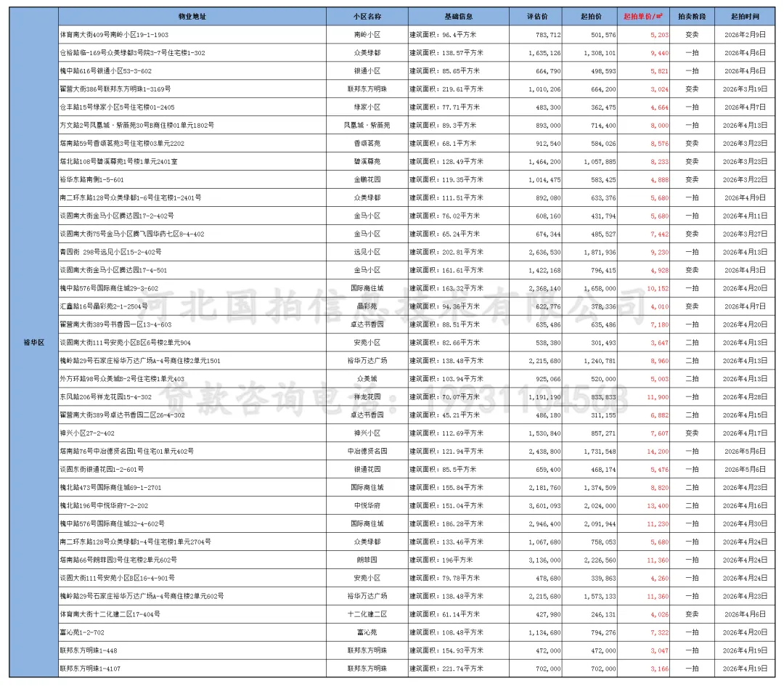Click the 评估价 column header
The height and width of the screenshot is (686, 784).
pos(537,17)
